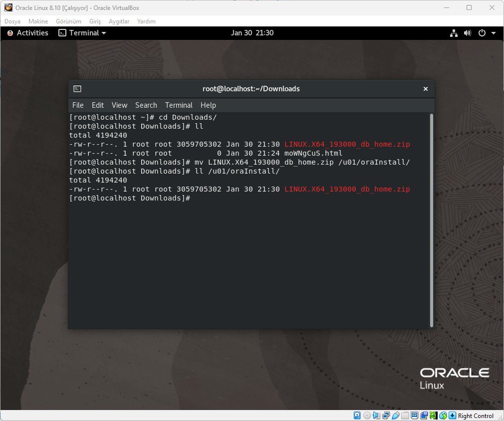This screenshot has width=504, height=421.
Task: Click the hard disk activity status icon
Action: tap(357, 416)
